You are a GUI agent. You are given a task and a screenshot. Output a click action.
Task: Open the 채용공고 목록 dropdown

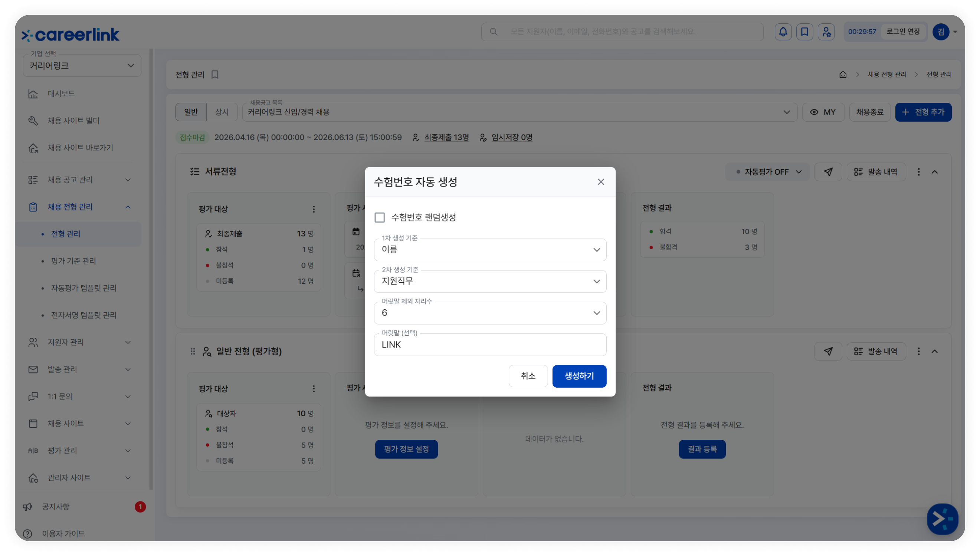[520, 112]
